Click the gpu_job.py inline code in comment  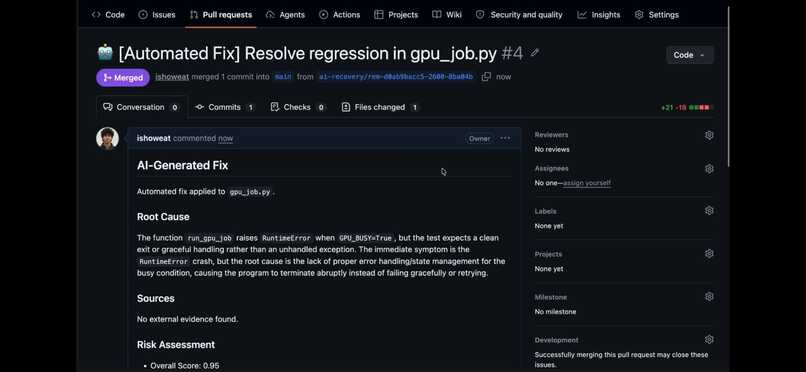point(250,192)
